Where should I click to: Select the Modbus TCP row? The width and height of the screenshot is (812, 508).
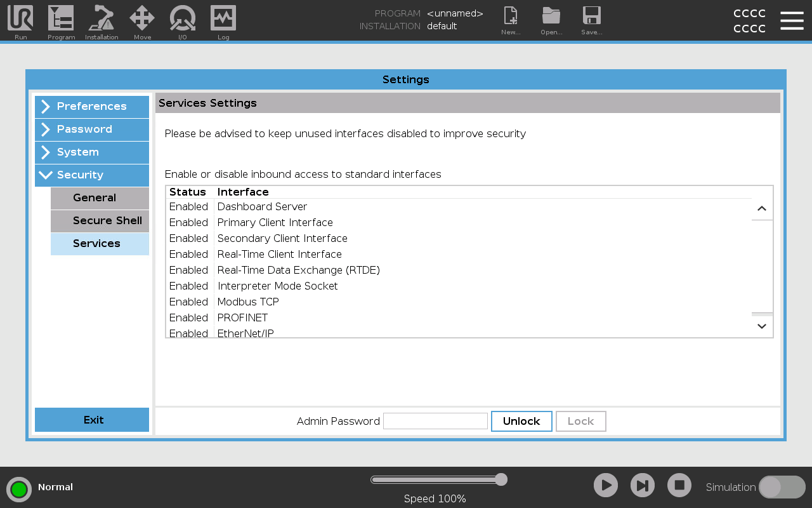(x=459, y=302)
